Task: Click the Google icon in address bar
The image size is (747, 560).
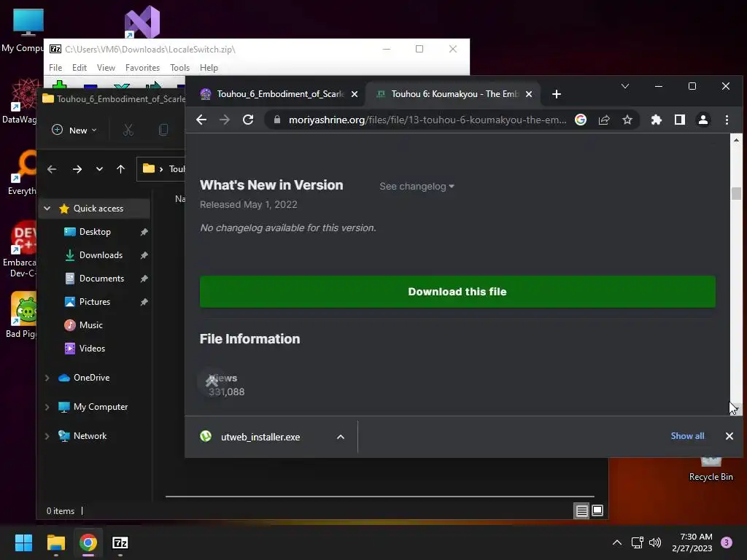Action: click(580, 120)
